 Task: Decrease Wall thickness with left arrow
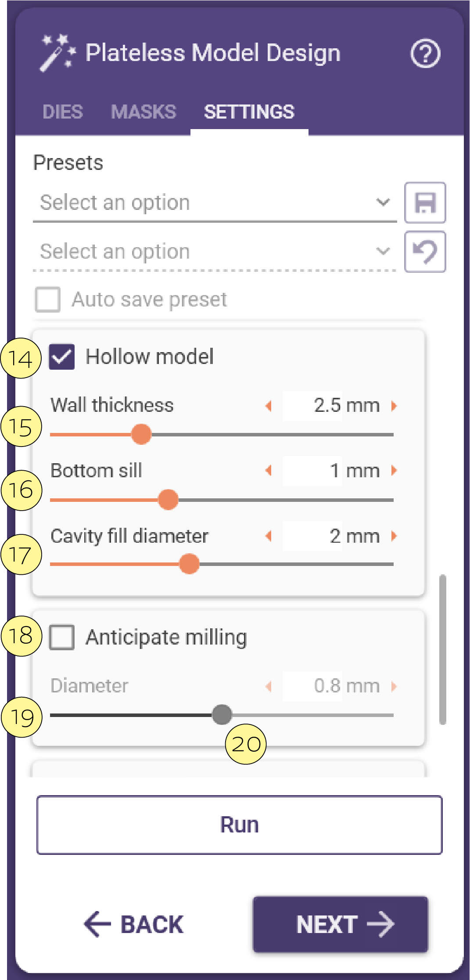269,406
